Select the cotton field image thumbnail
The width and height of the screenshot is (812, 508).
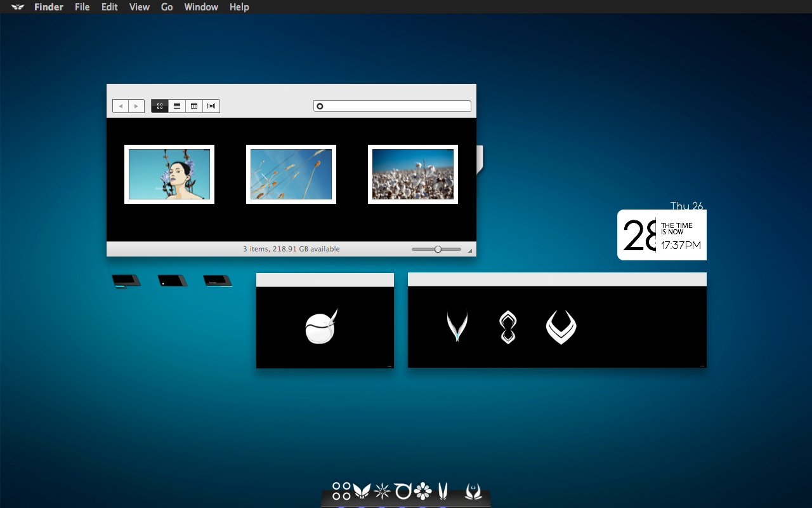[413, 174]
